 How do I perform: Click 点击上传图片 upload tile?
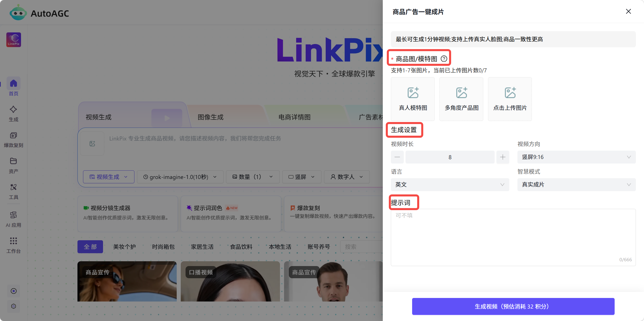coord(510,99)
